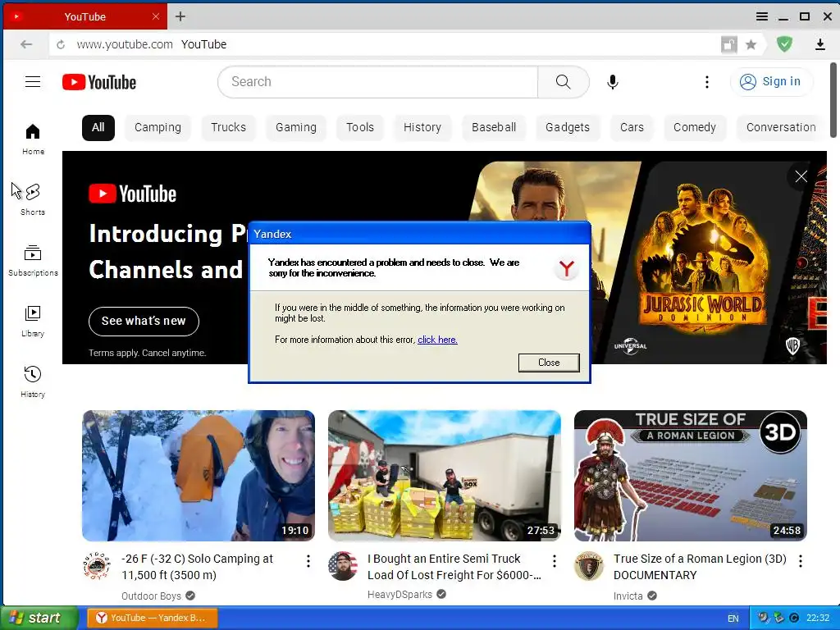
Task: Click EN language indicator in taskbar
Action: pyautogui.click(x=733, y=619)
